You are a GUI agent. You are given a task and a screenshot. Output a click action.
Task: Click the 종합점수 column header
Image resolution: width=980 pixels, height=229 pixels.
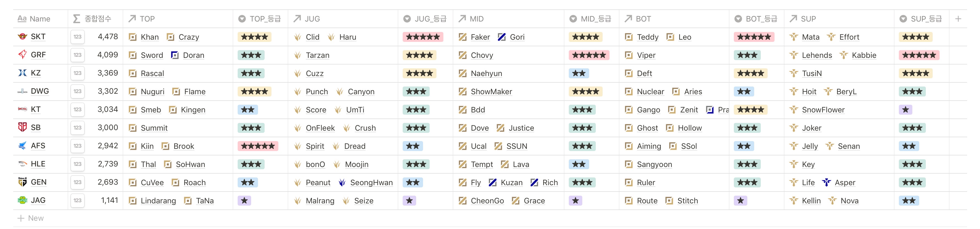(95, 19)
